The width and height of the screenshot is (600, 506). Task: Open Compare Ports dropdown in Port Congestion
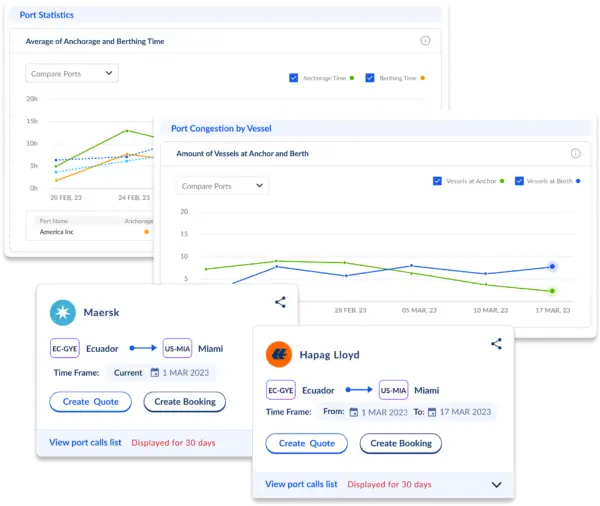click(223, 186)
